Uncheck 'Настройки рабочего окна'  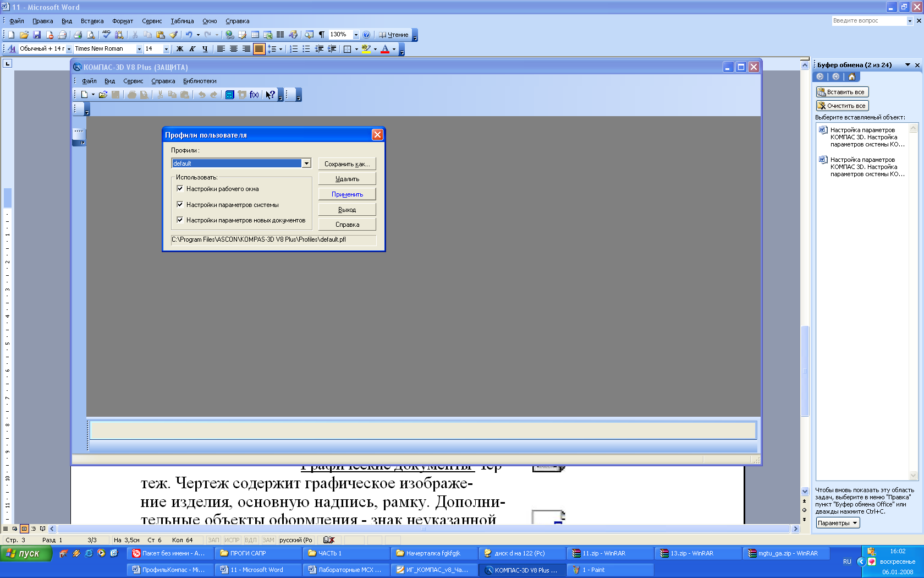[x=180, y=188]
